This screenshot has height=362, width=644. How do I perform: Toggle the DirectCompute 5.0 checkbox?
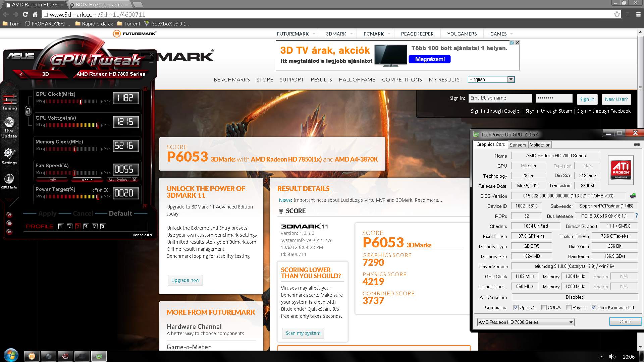[x=593, y=307]
